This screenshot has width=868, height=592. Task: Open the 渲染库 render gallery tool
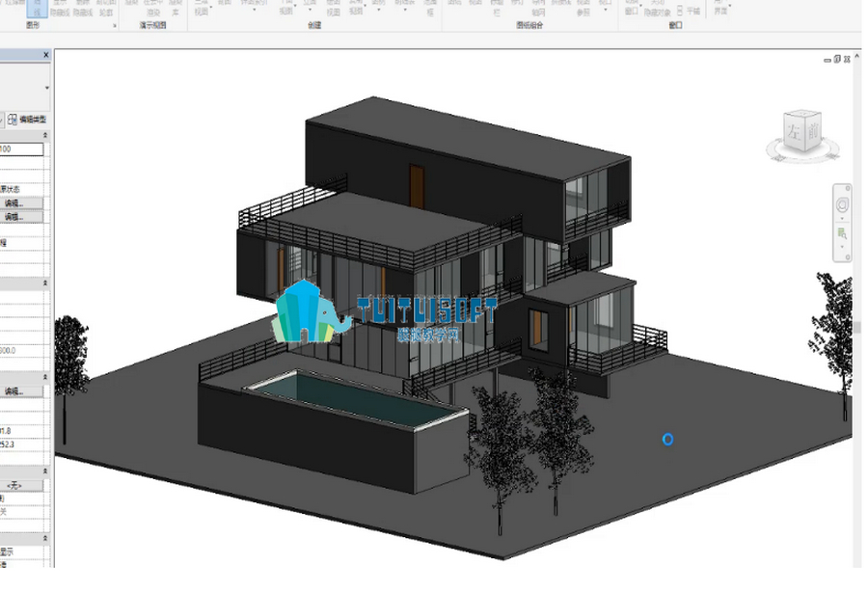pos(176,8)
